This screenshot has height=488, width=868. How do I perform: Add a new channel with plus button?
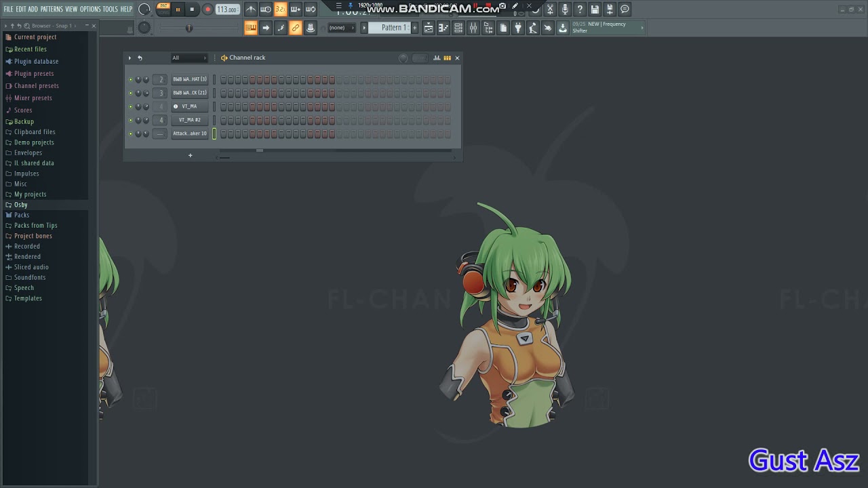[190, 156]
